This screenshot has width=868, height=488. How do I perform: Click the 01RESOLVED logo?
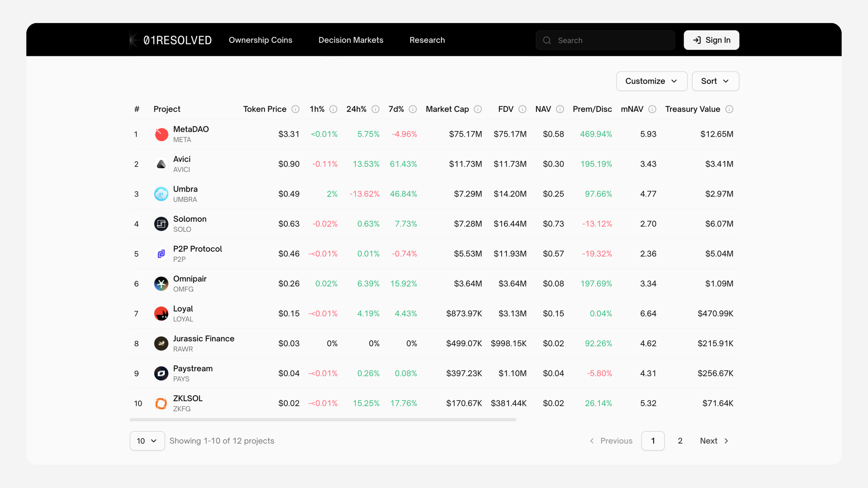171,40
